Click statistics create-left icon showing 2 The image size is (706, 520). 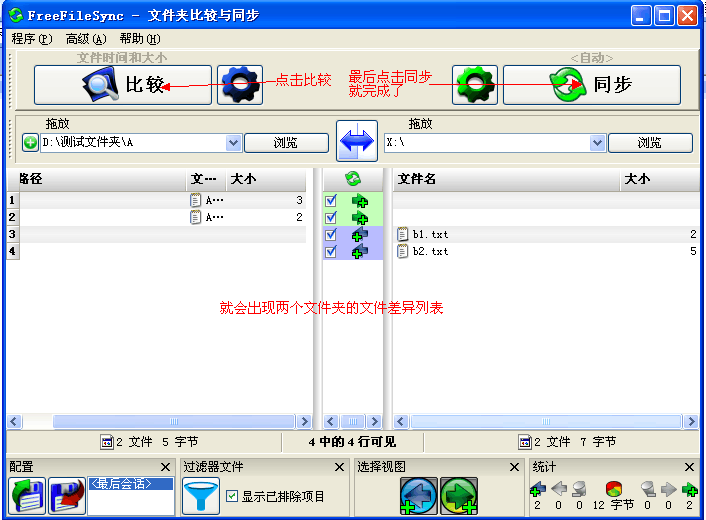538,488
